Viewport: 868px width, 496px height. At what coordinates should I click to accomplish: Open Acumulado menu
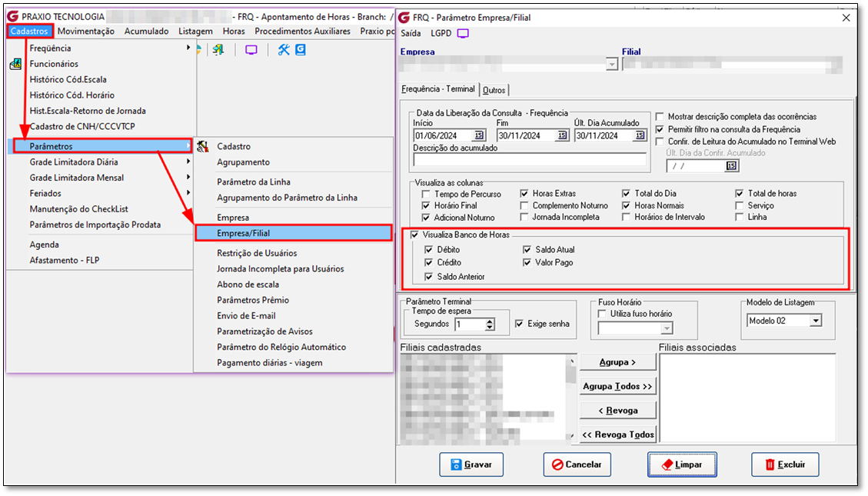pos(146,31)
